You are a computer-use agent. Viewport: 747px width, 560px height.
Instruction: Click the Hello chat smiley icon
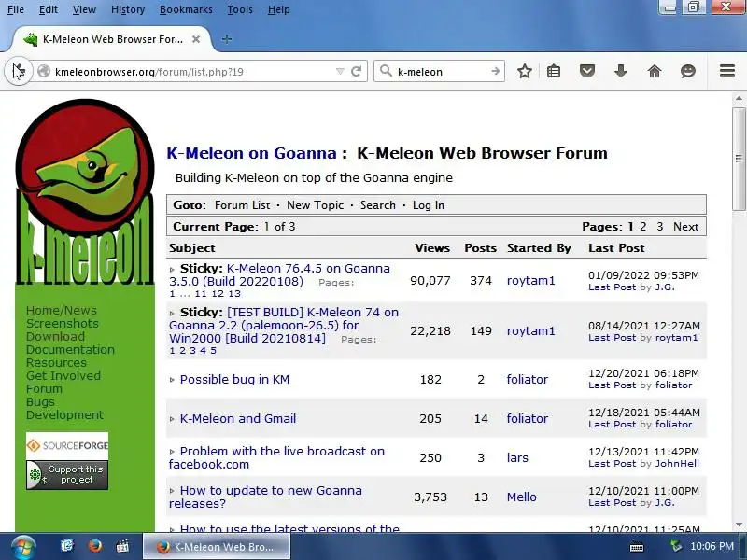[688, 72]
